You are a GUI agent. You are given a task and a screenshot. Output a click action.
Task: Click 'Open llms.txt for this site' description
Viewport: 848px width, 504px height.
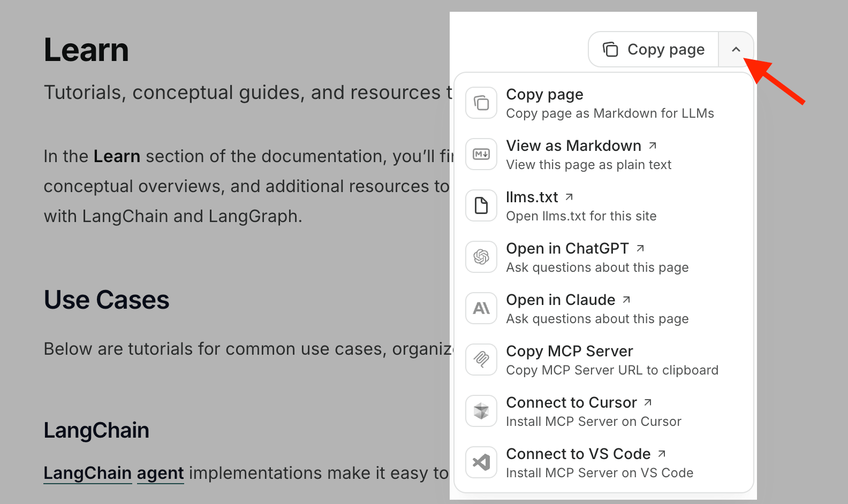581,216
